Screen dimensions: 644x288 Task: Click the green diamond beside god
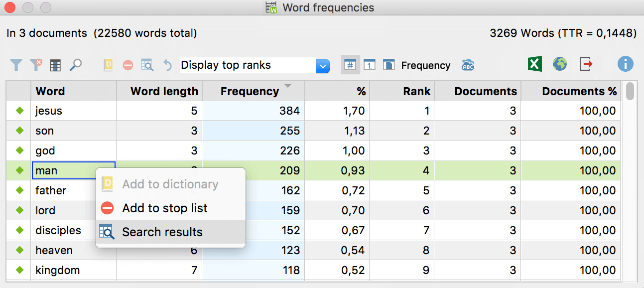tap(20, 150)
